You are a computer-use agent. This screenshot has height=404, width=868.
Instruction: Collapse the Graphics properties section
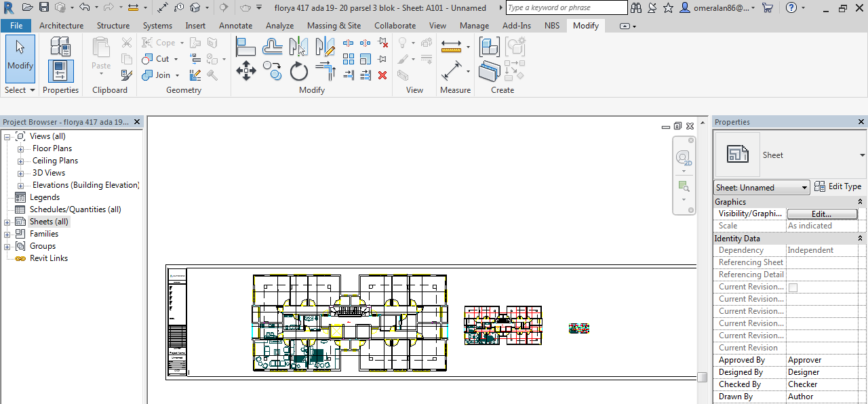pyautogui.click(x=861, y=202)
